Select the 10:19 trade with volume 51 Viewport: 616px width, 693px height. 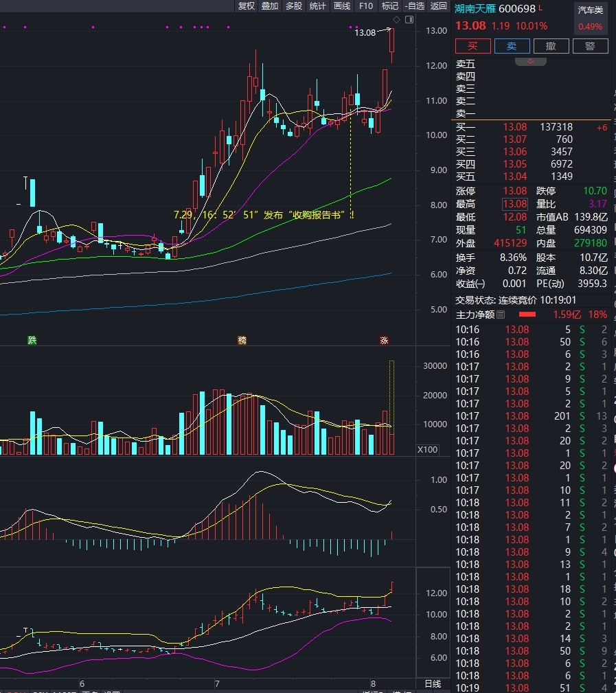(531, 688)
